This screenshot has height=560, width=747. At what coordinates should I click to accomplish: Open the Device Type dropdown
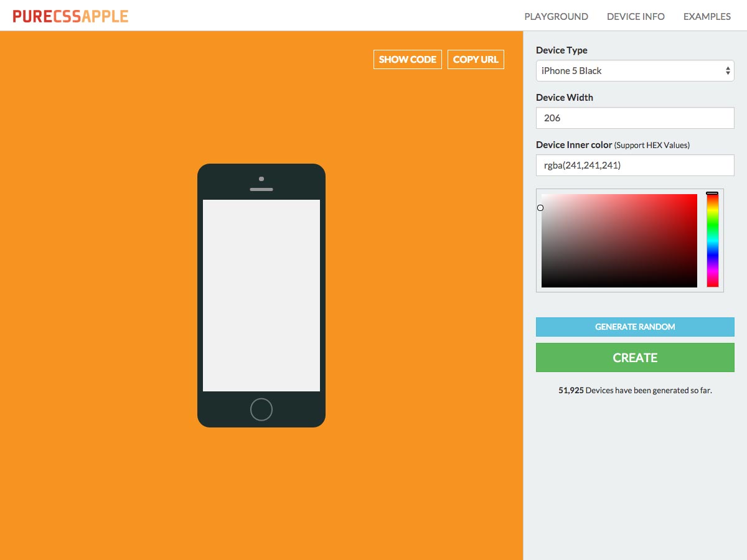tap(635, 71)
